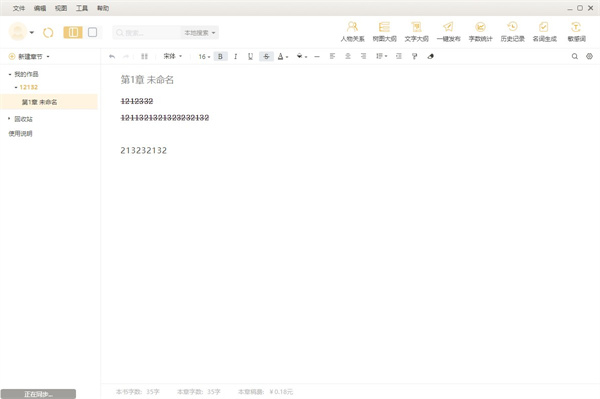Open the 新建章节 dropdown arrow
Viewport: 600px width, 399px height.
point(48,57)
